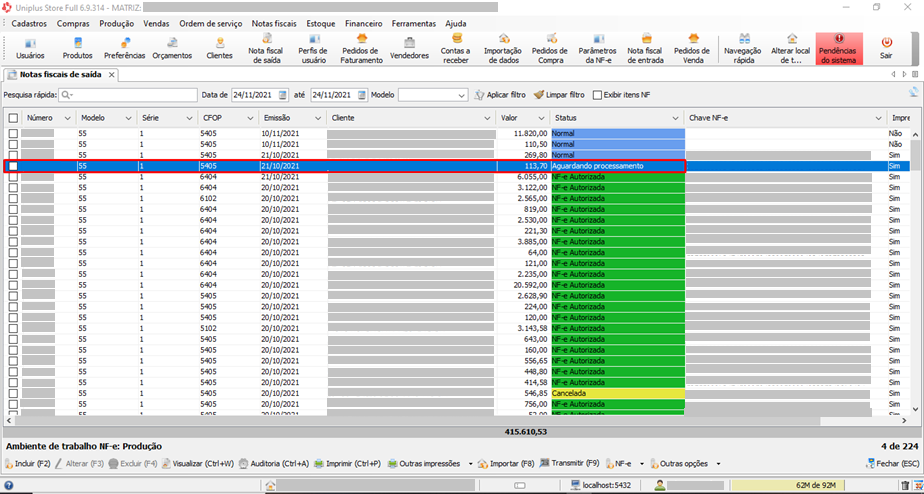Enable the Exibir itens NF checkbox
The width and height of the screenshot is (924, 494).
tap(597, 95)
